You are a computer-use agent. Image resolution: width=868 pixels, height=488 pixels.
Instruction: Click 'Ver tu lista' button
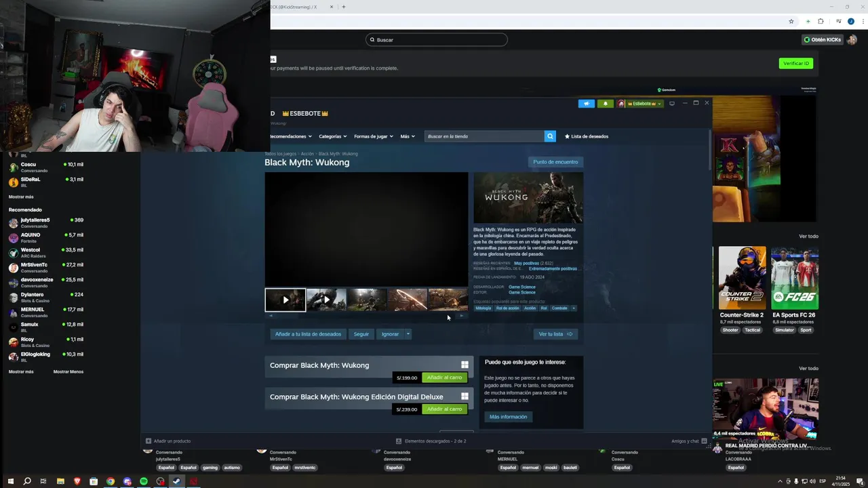point(555,334)
